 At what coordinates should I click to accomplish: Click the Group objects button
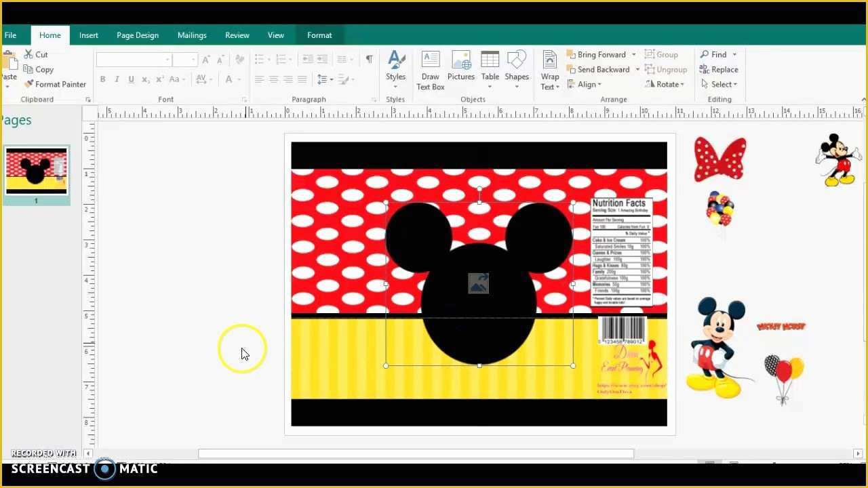coord(661,54)
